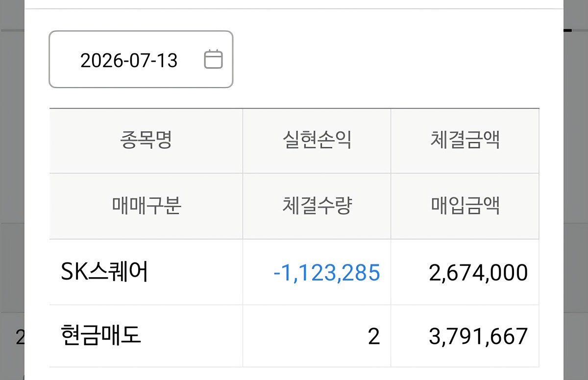
Task: Select the 실현손익 column header
Action: point(317,141)
